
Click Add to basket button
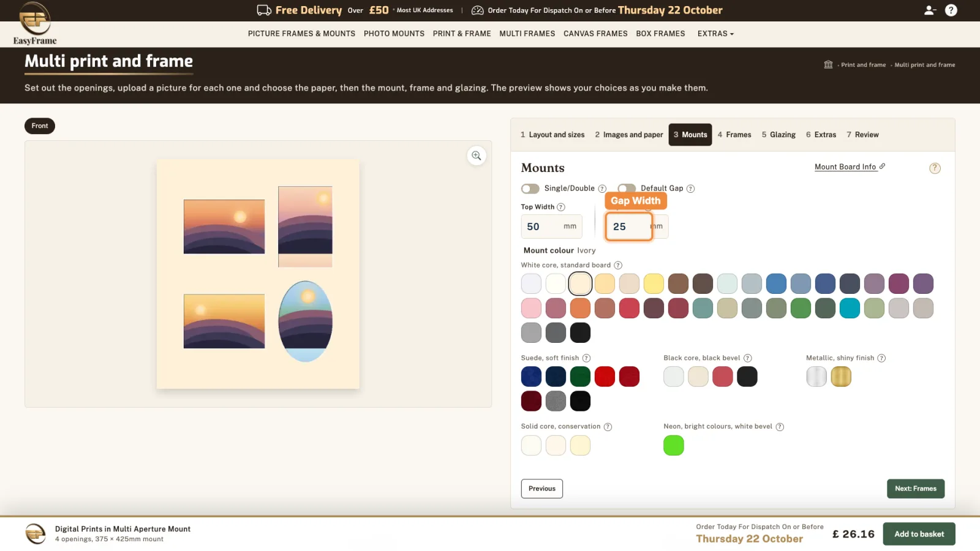[x=919, y=534]
